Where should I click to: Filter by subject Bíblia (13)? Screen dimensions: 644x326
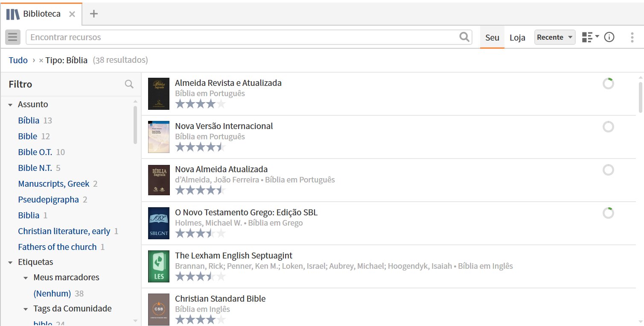click(29, 120)
